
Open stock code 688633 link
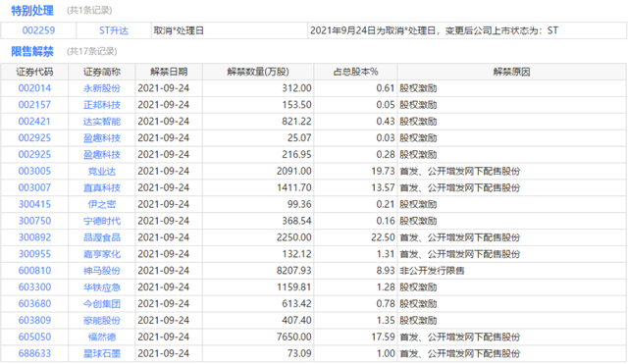point(34,353)
